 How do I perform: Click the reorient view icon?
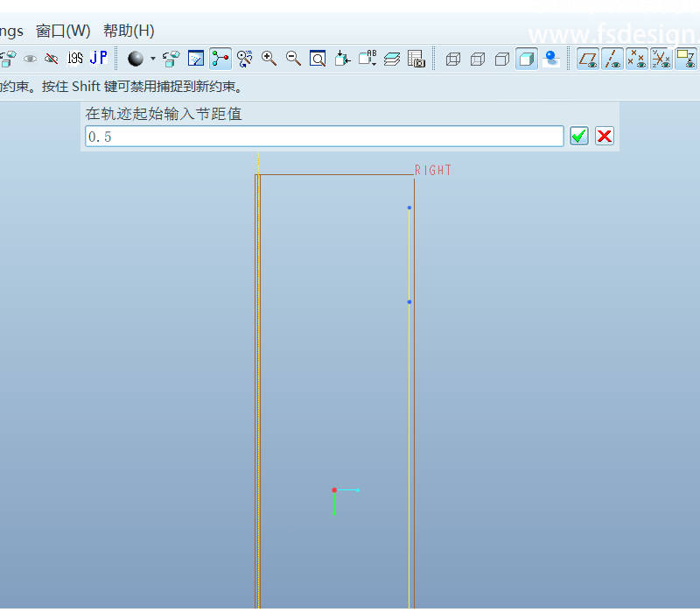click(343, 59)
